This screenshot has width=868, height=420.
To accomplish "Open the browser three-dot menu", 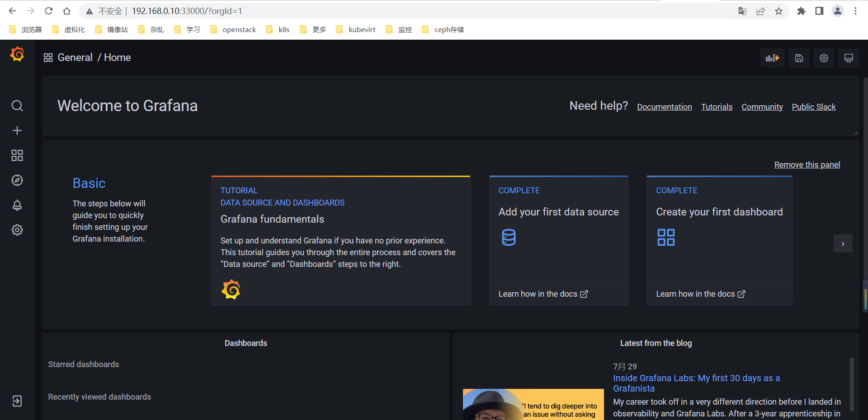I will pos(855,11).
